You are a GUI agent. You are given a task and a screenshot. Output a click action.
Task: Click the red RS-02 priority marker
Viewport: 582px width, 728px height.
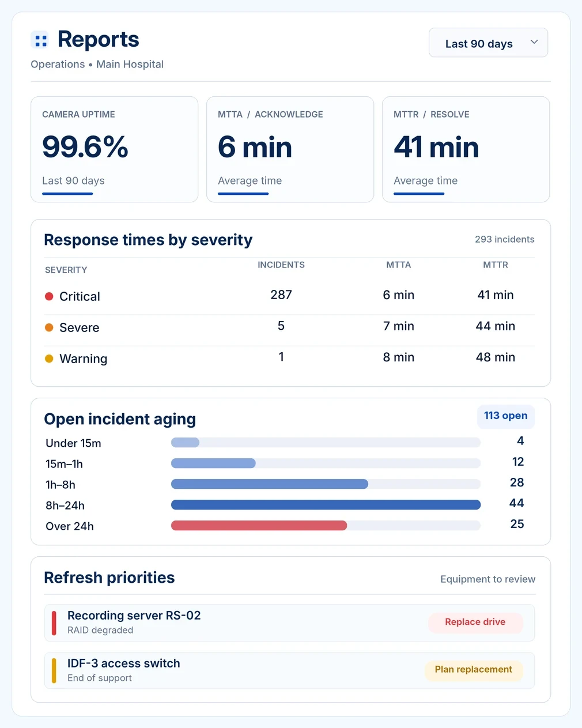click(x=54, y=623)
